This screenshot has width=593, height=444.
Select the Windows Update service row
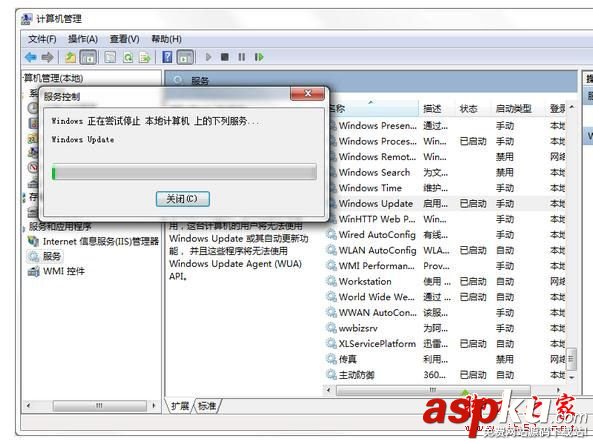(447, 203)
